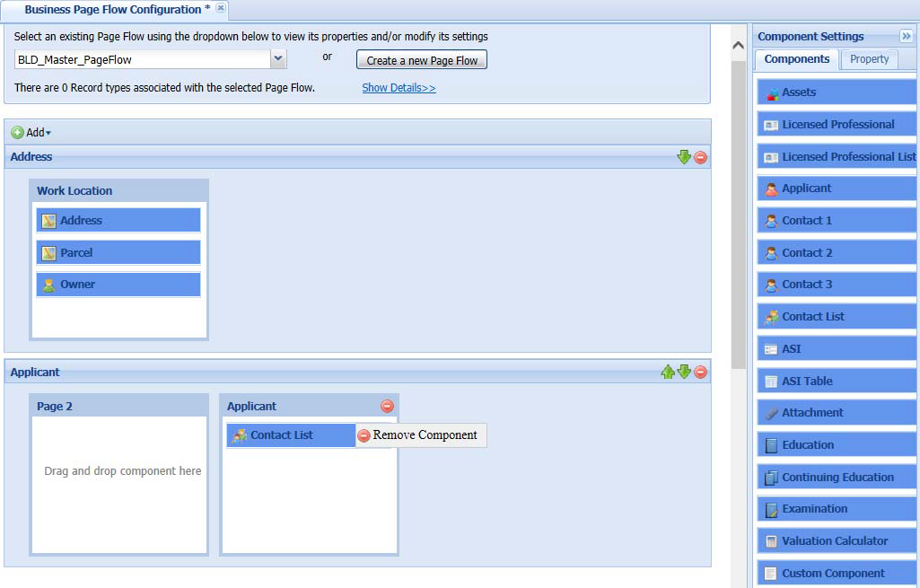Viewport: 920px width, 588px height.
Task: Select the Assets component
Action: click(836, 92)
